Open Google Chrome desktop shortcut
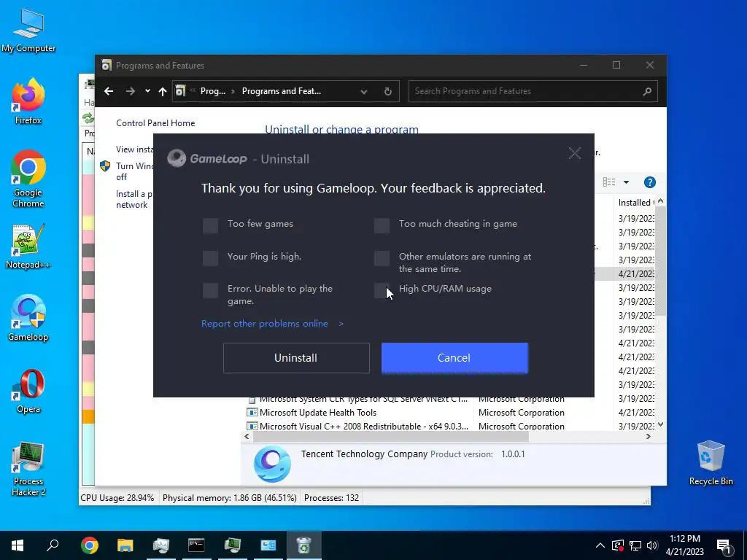The width and height of the screenshot is (747, 560). pyautogui.click(x=28, y=179)
